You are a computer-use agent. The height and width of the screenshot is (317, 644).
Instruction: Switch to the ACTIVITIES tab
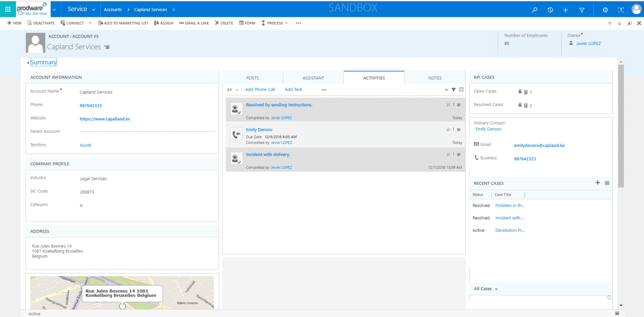point(374,78)
